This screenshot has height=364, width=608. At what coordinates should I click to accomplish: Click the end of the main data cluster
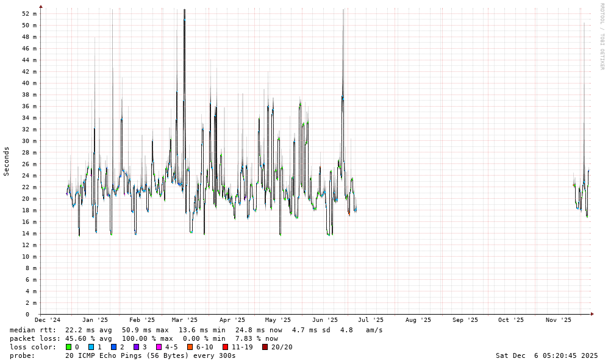click(x=356, y=204)
